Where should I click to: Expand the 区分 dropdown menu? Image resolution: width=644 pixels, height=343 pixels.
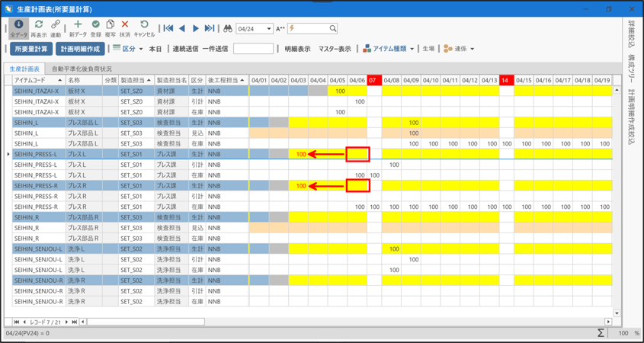[142, 49]
